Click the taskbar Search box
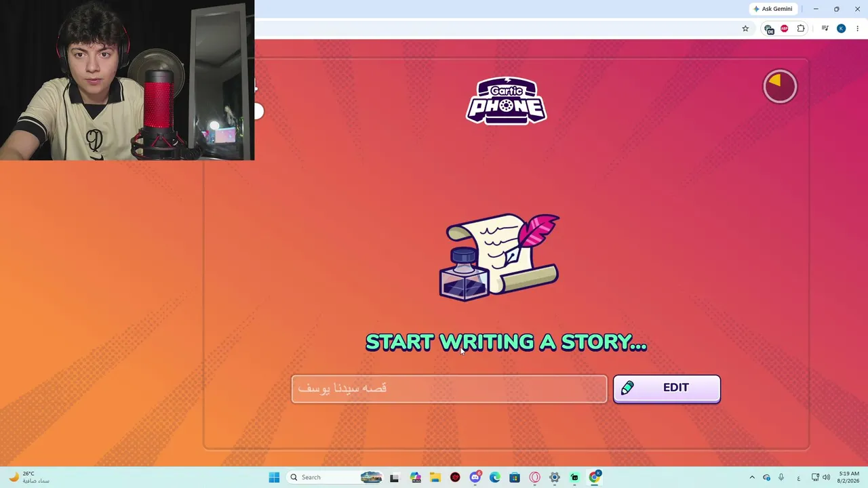 coord(334,477)
